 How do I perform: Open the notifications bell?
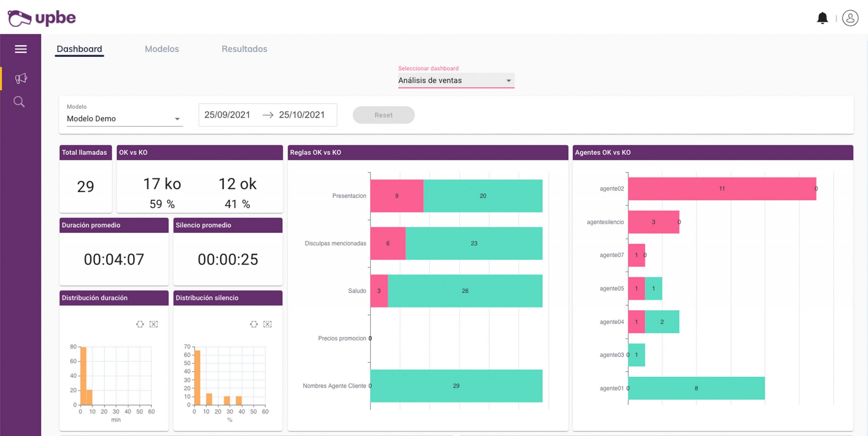822,18
